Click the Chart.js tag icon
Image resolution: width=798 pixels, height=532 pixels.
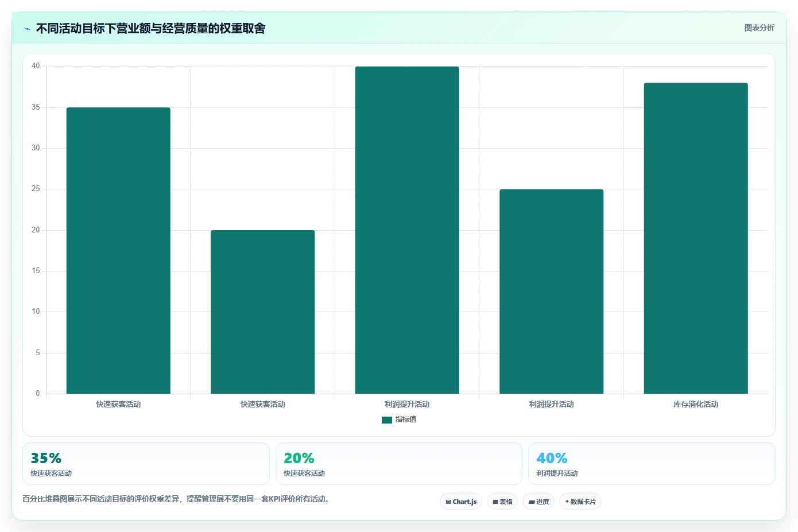pos(448,502)
